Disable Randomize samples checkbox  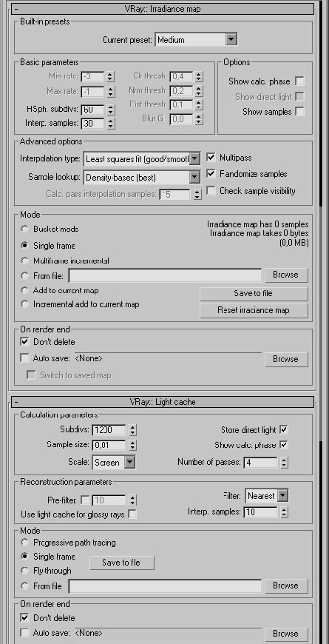(x=211, y=174)
